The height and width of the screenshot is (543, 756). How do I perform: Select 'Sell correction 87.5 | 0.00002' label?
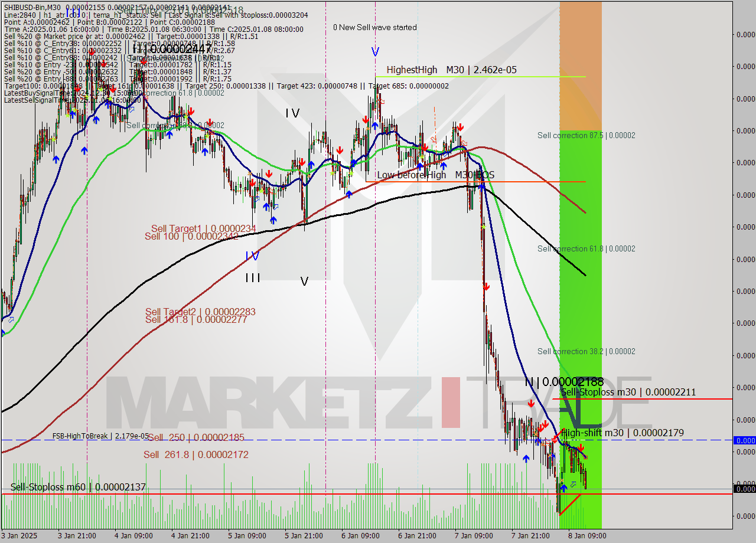tap(586, 135)
